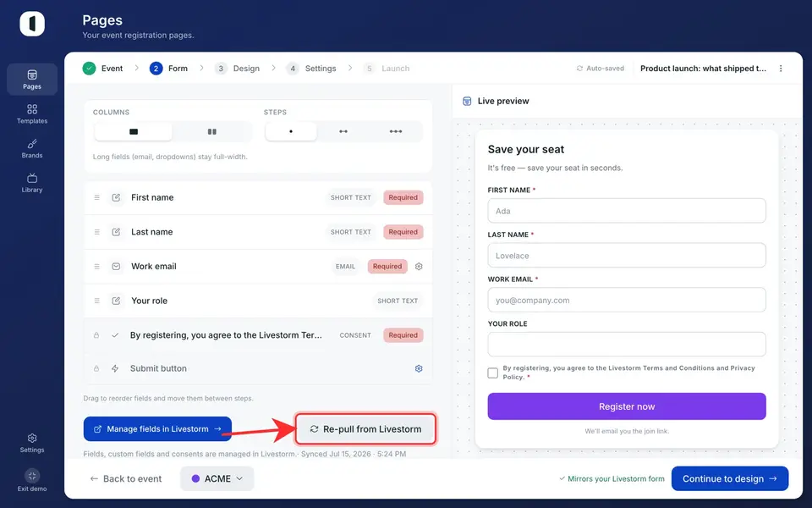The width and height of the screenshot is (812, 508).
Task: Toggle Required badge on Work email
Action: pyautogui.click(x=387, y=267)
